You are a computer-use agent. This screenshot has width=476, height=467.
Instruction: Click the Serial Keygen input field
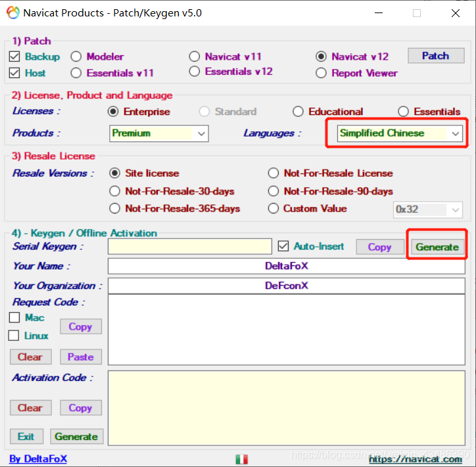190,246
